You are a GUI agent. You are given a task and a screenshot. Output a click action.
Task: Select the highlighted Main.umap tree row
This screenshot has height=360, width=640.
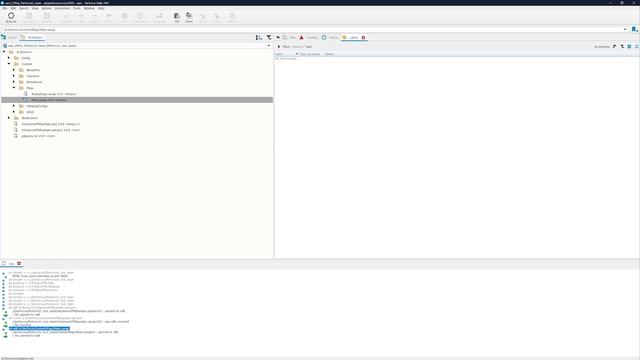click(137, 100)
